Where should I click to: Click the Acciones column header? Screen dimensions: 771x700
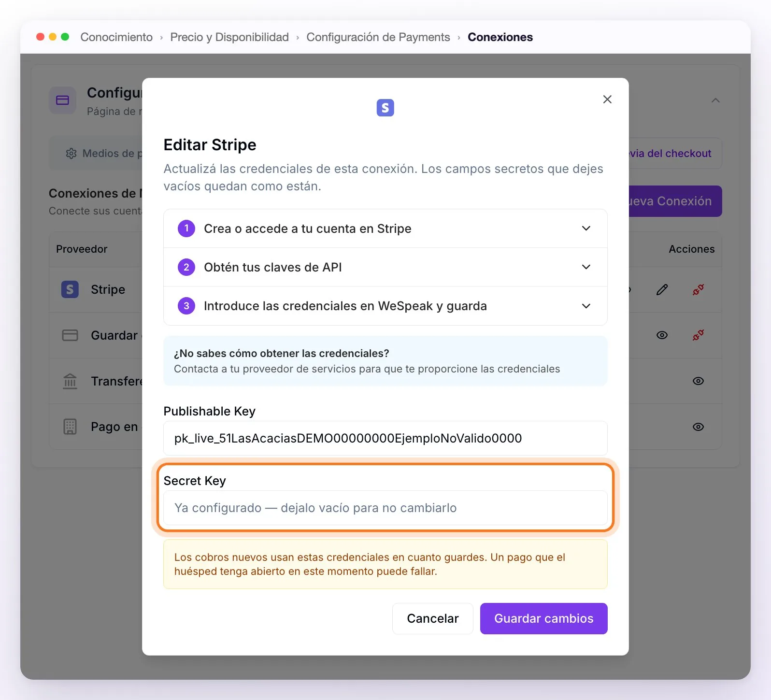[691, 249]
